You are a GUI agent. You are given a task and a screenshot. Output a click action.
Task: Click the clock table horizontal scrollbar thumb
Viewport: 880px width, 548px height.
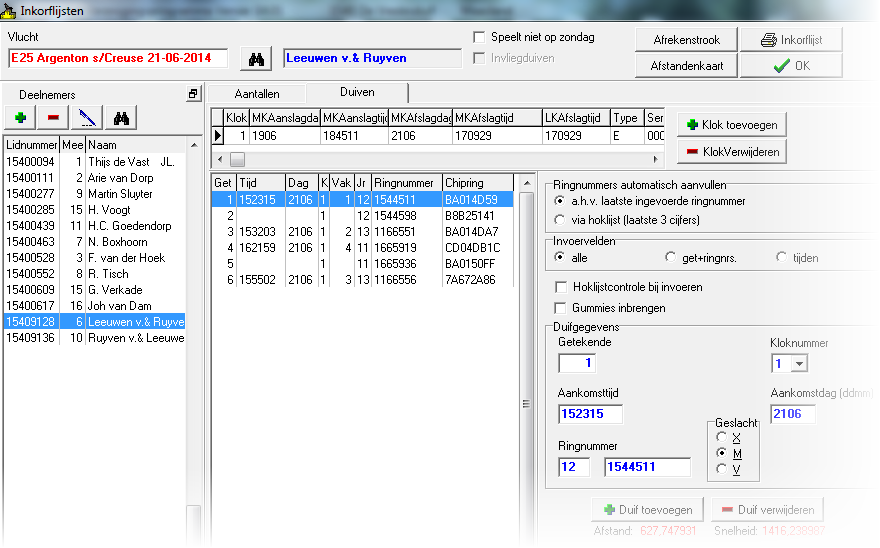[237, 159]
